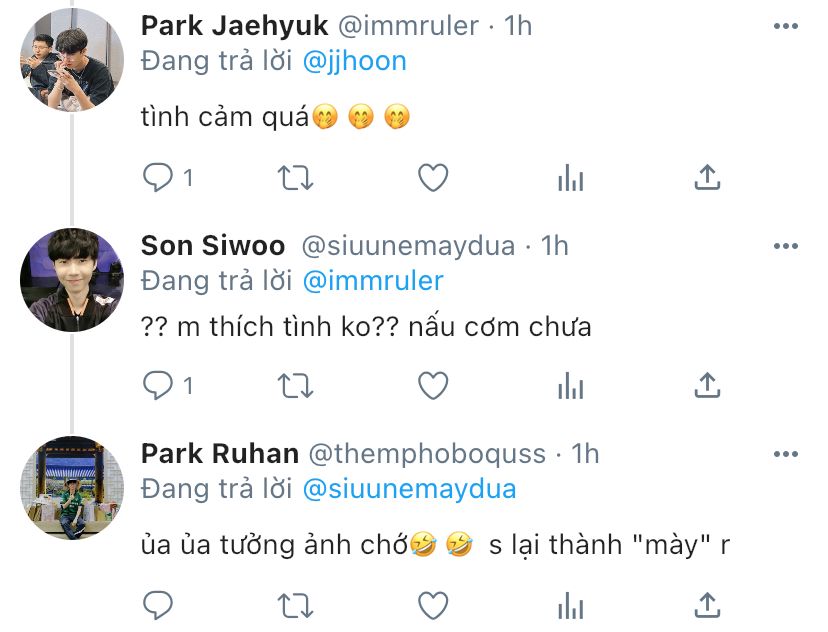
Task: Like Park Jaehyuk's tweet
Action: coord(432,178)
